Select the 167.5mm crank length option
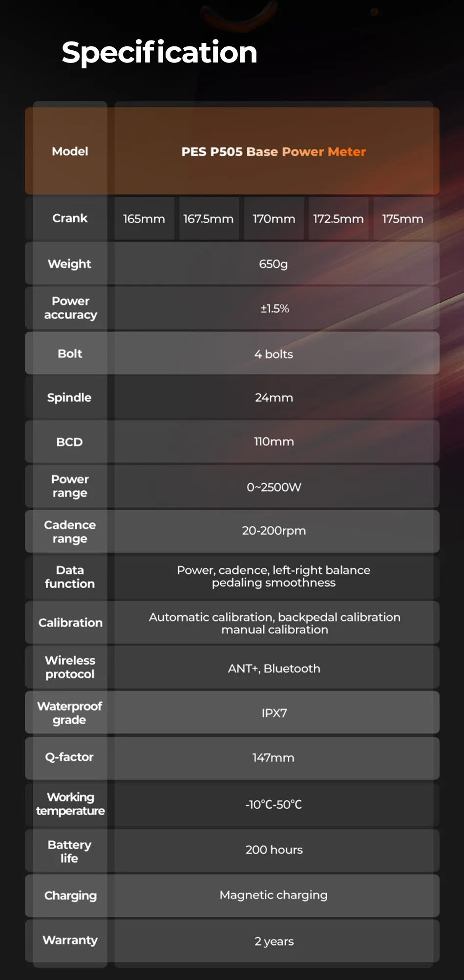 [209, 219]
